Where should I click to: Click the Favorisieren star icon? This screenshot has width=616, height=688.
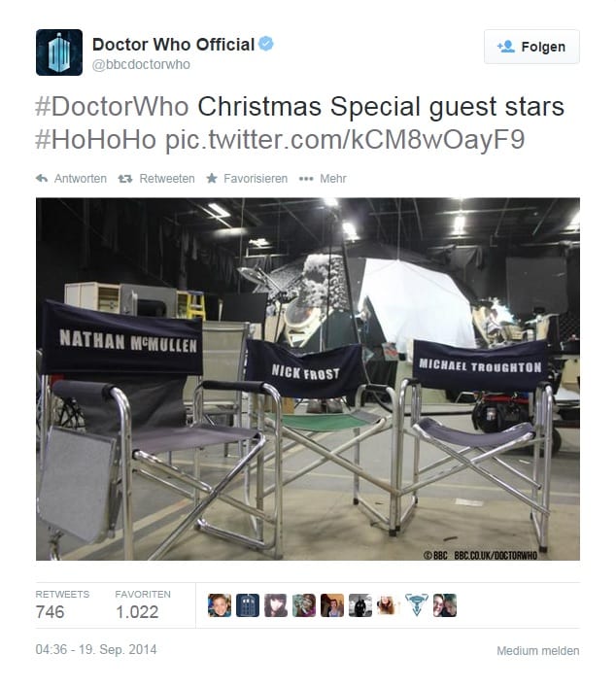[212, 178]
